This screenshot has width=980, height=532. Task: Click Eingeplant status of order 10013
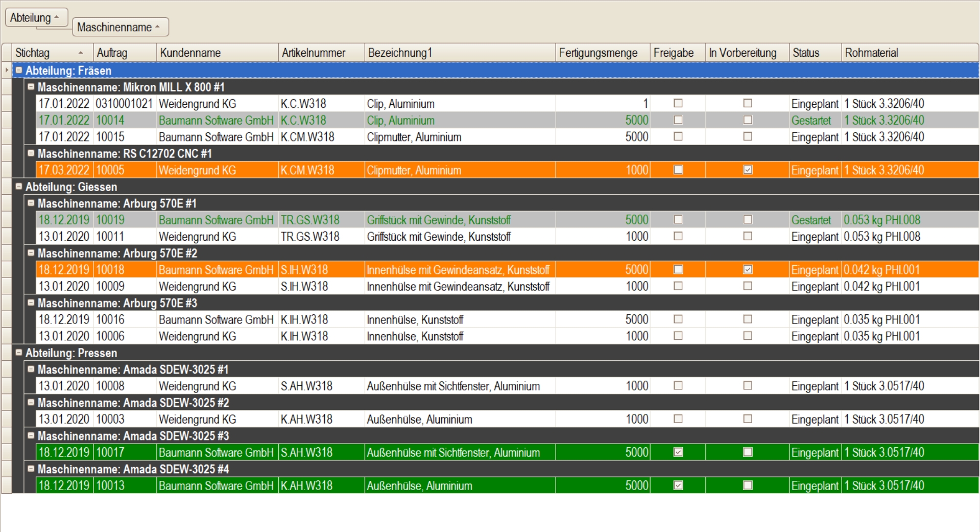tap(815, 486)
